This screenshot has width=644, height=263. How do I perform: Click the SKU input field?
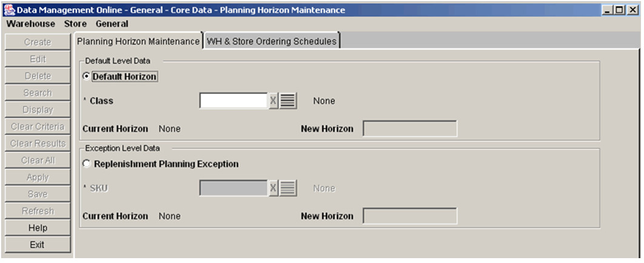click(234, 188)
